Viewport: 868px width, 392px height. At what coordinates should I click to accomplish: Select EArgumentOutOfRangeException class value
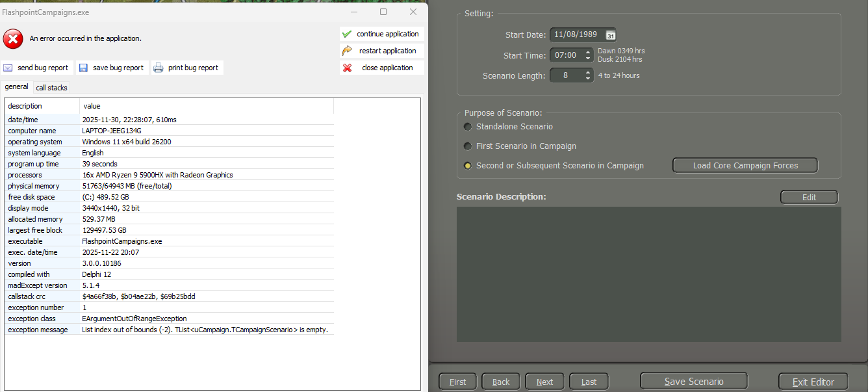[x=134, y=319]
